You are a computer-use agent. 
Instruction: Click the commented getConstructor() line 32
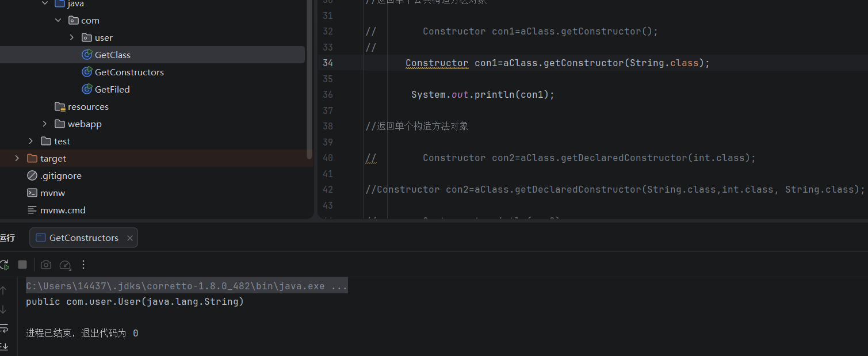(x=511, y=31)
